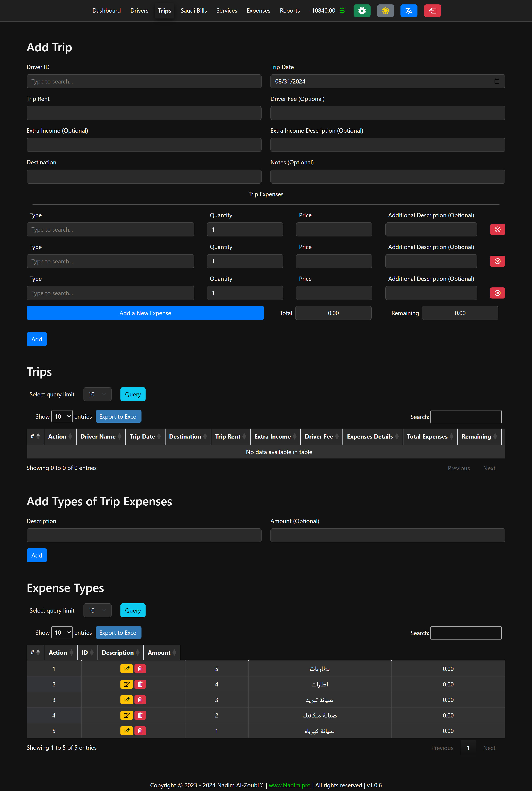Export Expense Types table to Excel

tap(118, 633)
